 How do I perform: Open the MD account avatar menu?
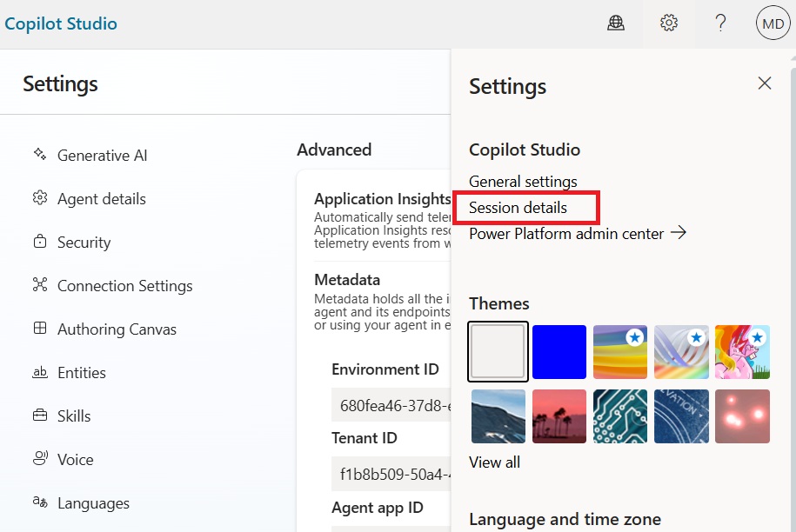click(x=773, y=23)
